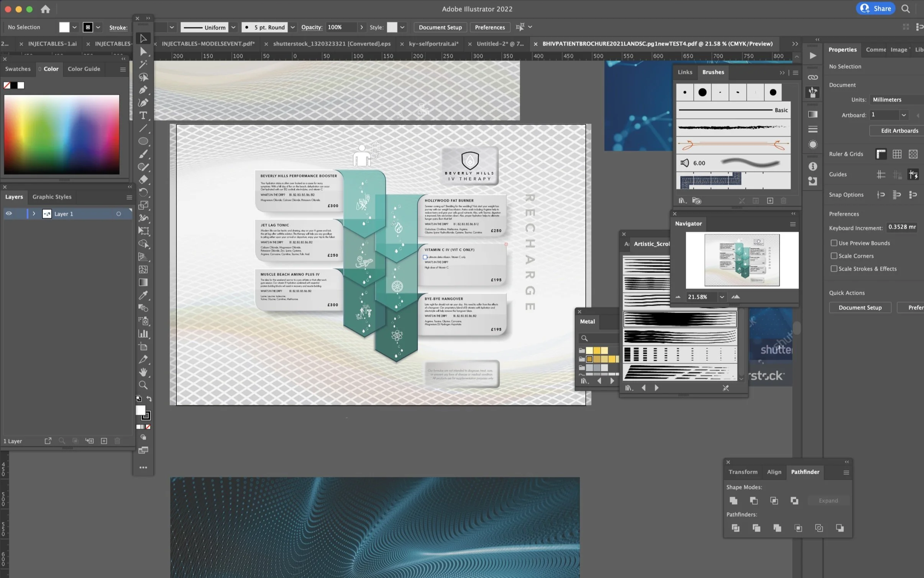Select the Pen tool
924x578 pixels.
coord(143,90)
